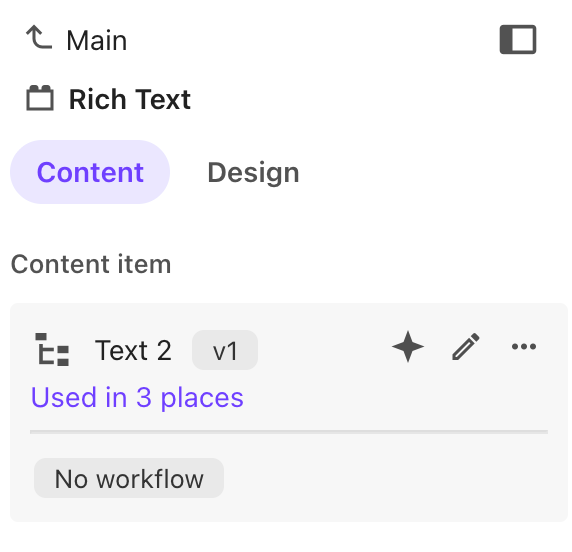Viewport: 572px width, 552px height.
Task: Click the number 3 in usage link
Action: [144, 397]
